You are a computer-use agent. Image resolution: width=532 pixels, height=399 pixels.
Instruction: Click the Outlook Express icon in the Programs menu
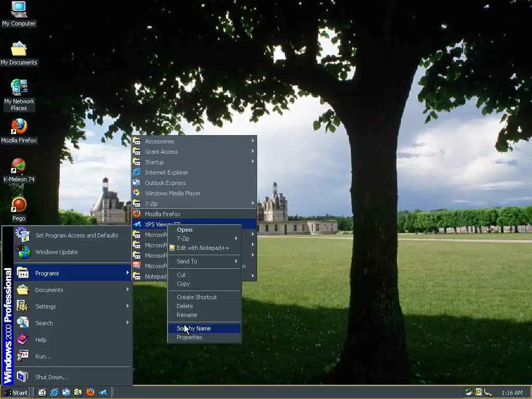click(137, 182)
